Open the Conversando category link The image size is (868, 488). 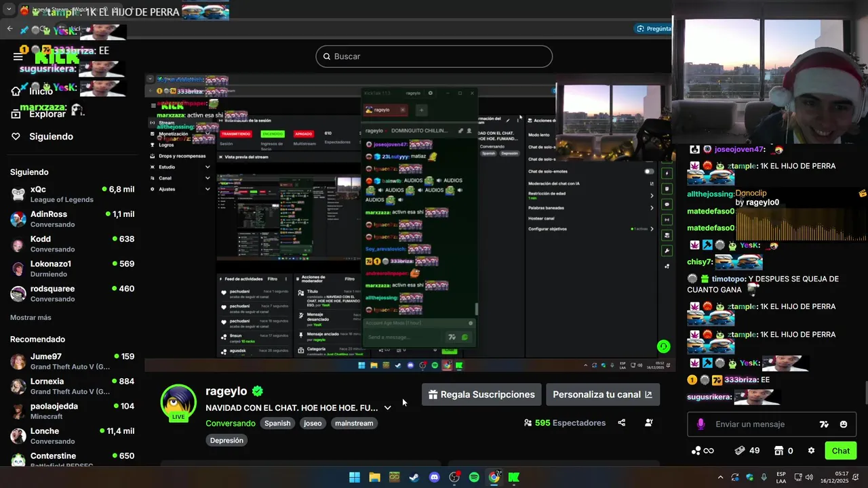pos(231,423)
